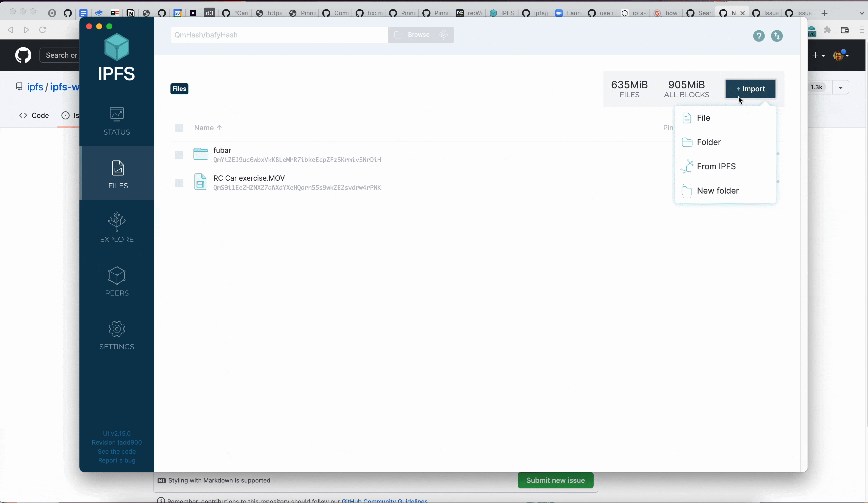Image resolution: width=868 pixels, height=503 pixels.
Task: Click the fubar folder name
Action: tap(222, 150)
